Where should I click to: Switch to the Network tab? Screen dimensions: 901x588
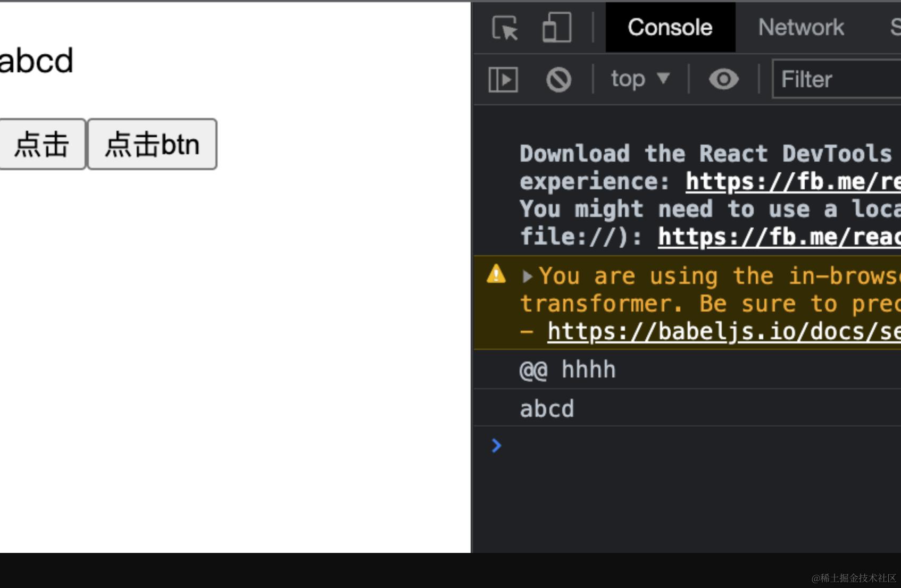point(801,27)
